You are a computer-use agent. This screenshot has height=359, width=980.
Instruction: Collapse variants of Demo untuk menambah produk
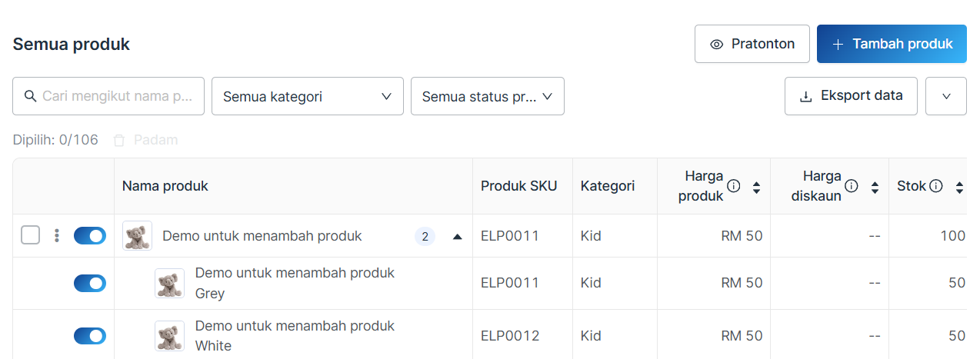coord(458,236)
